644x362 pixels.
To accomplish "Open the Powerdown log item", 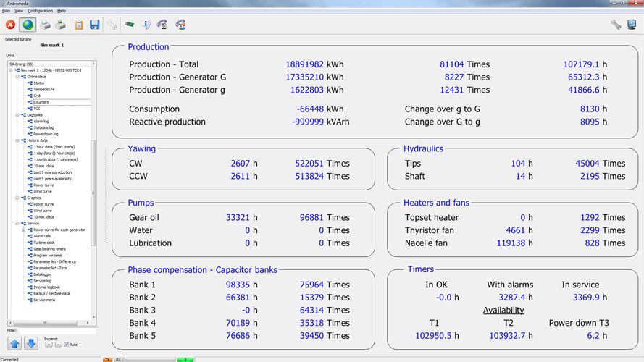I will 46,134.
